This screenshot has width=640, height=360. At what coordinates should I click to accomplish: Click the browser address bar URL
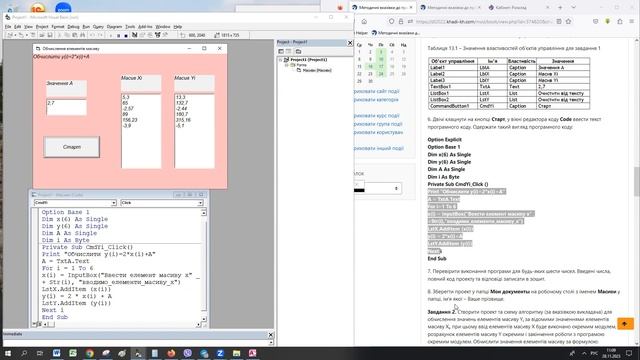tap(484, 22)
